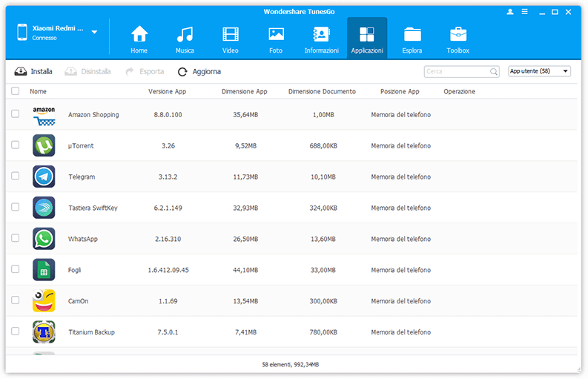Go to the Musica section
Image resolution: width=588 pixels, height=379 pixels.
point(185,39)
